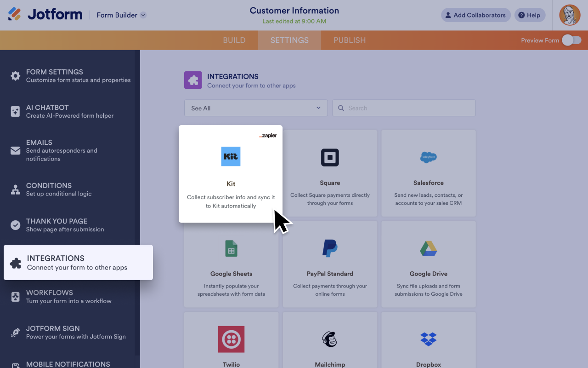
Task: Click the Help button
Action: (530, 15)
